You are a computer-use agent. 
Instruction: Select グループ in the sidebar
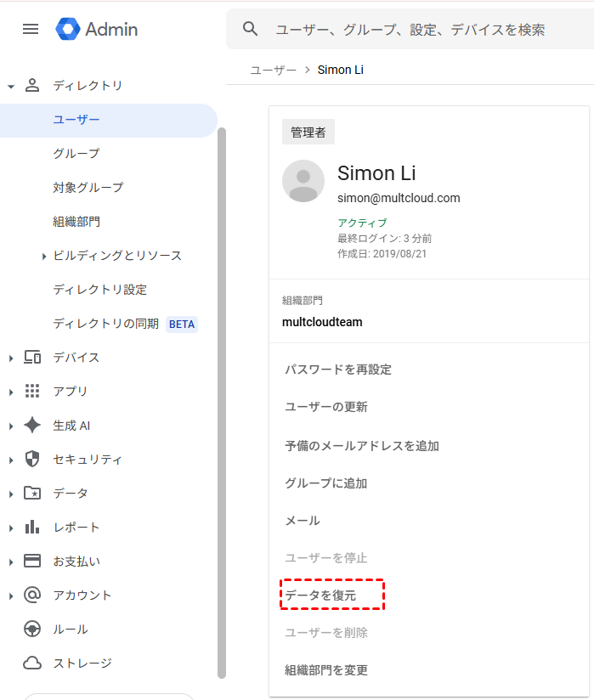coord(76,154)
